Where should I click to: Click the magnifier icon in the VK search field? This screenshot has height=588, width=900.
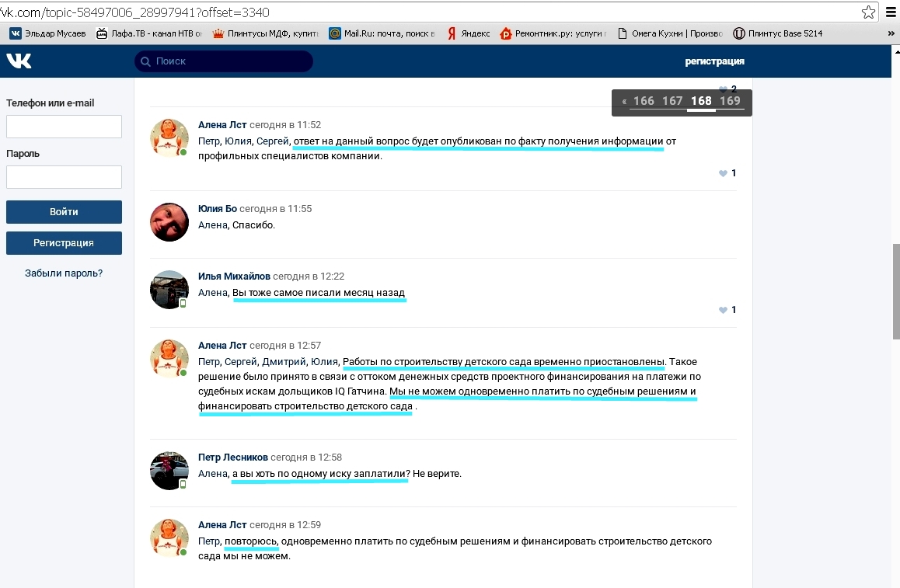146,61
